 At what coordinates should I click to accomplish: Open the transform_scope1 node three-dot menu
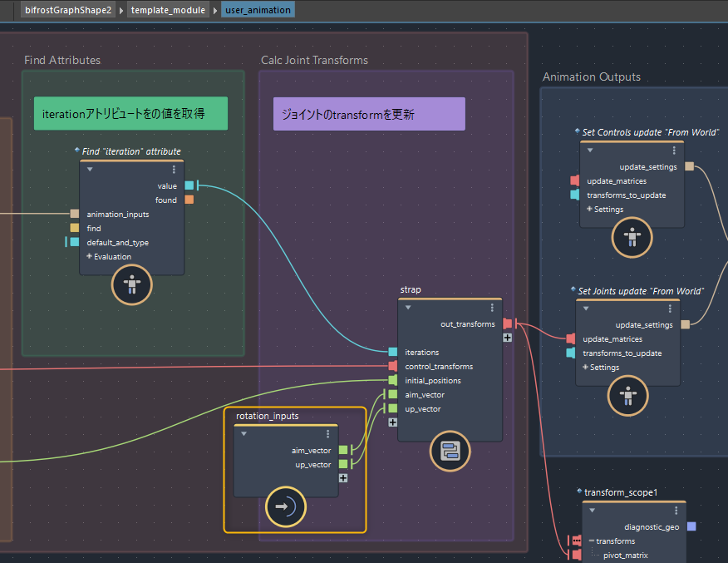tap(676, 511)
